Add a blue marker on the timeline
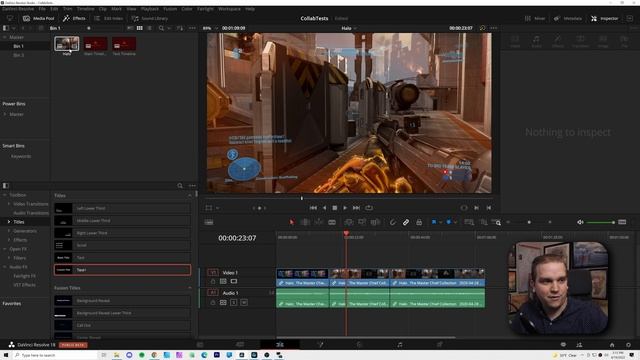 [449, 222]
